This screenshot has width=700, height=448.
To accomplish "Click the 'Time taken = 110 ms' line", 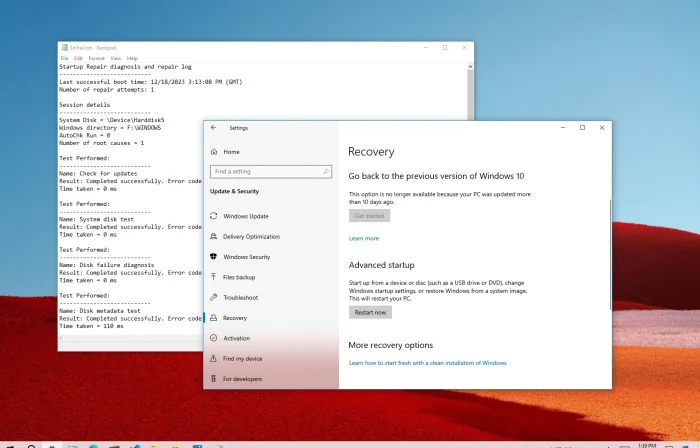I will pos(92,326).
